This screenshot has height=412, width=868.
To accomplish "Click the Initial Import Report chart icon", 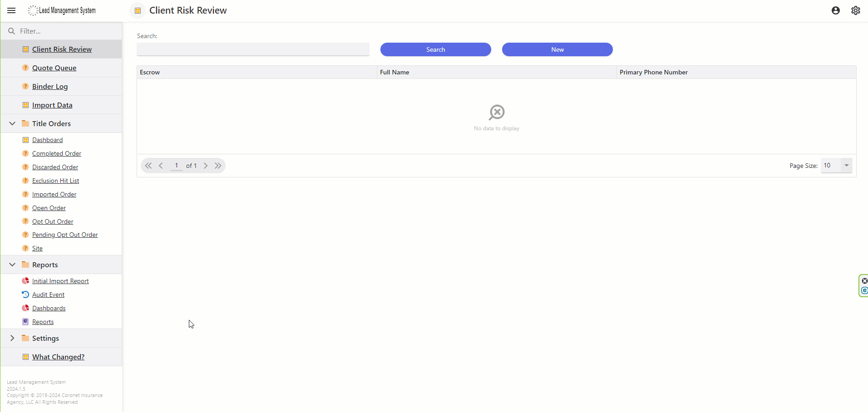I will pyautogui.click(x=25, y=281).
